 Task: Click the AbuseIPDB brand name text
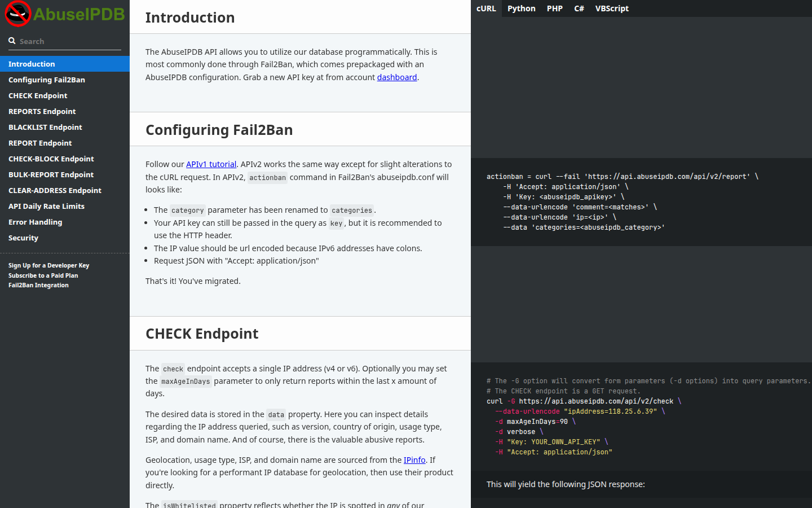[79, 14]
